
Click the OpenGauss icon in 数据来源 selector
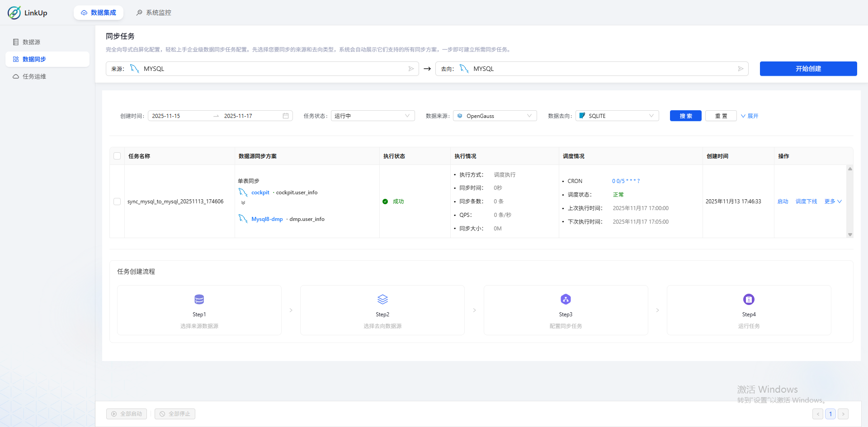[460, 116]
